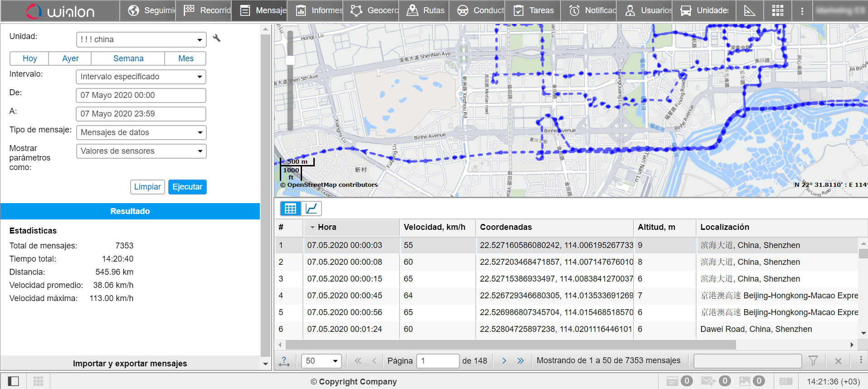Image resolution: width=868 pixels, height=389 pixels.
Task: Click the three-dot menu in top bar
Action: click(802, 11)
